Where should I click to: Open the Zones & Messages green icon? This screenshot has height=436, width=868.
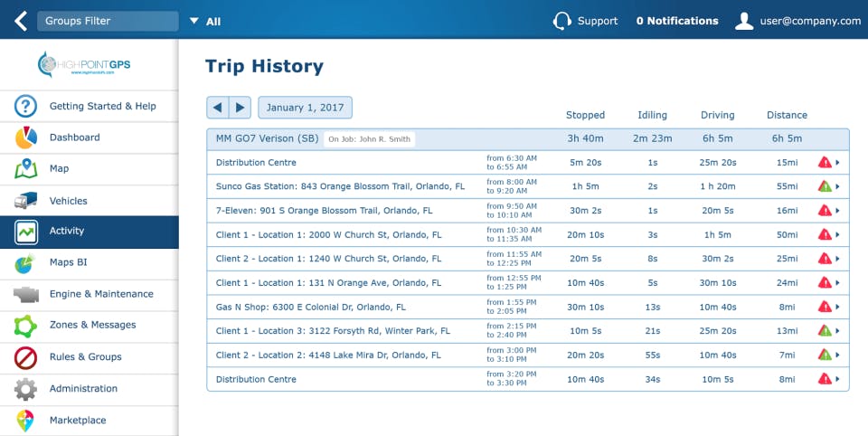[25, 326]
